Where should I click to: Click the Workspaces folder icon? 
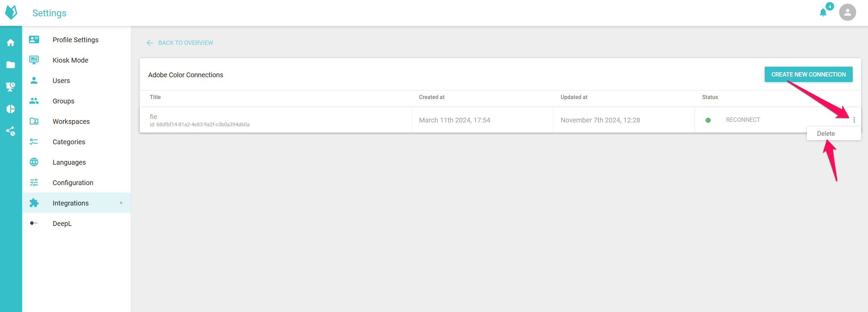[34, 121]
